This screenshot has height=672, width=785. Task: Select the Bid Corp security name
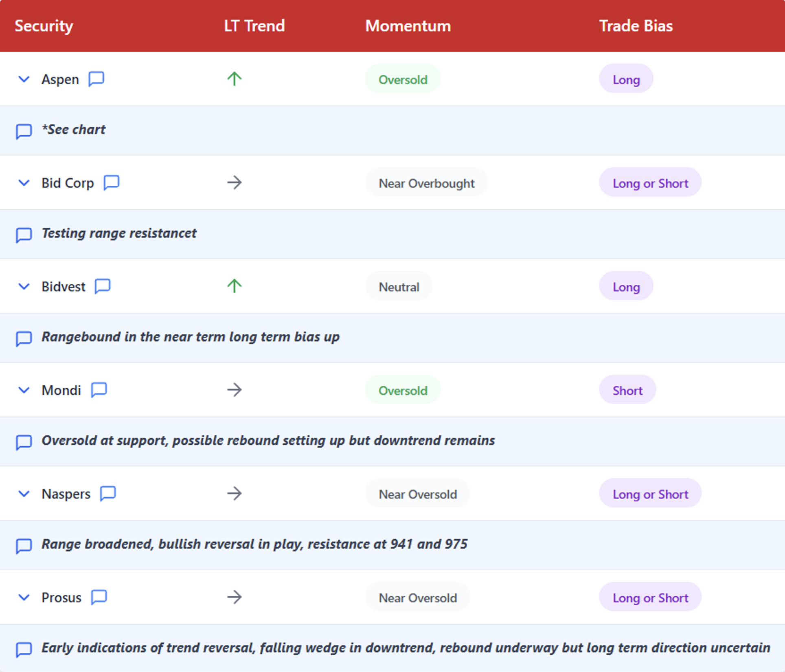tap(68, 183)
